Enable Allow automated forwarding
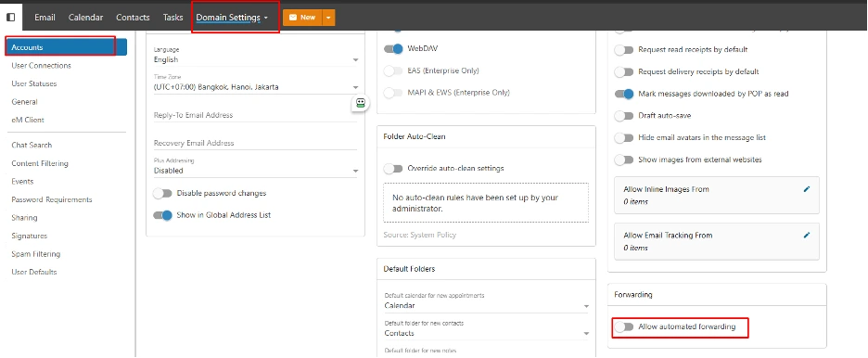 point(624,327)
